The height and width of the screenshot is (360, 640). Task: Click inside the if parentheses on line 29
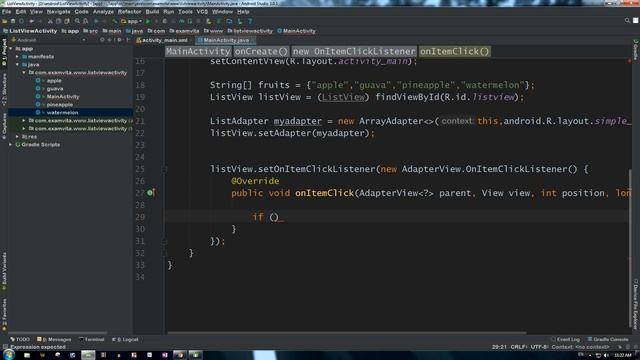coord(274,217)
